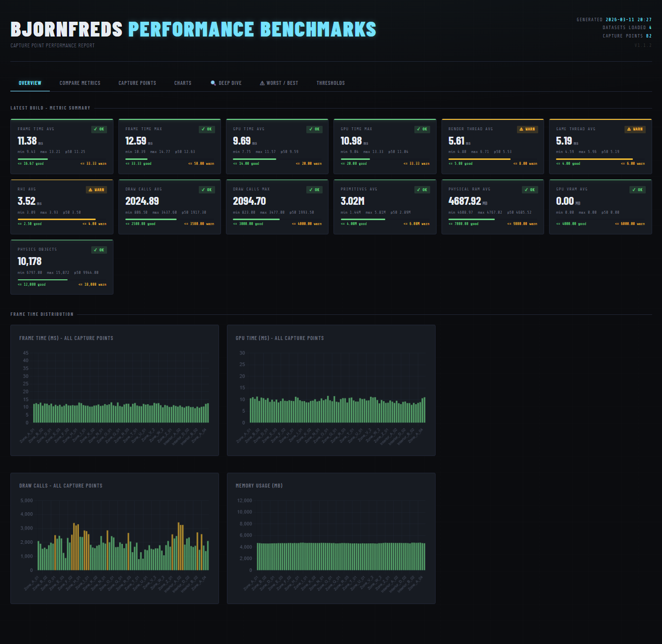Screen dimensions: 662x644
Task: Click the OK badge on Physics Objects card
Action: tap(99, 250)
